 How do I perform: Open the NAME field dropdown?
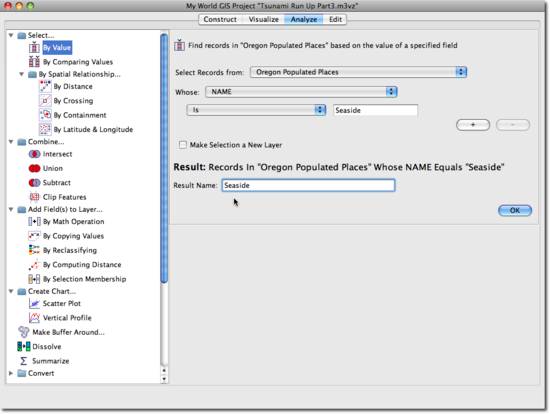pyautogui.click(x=301, y=92)
